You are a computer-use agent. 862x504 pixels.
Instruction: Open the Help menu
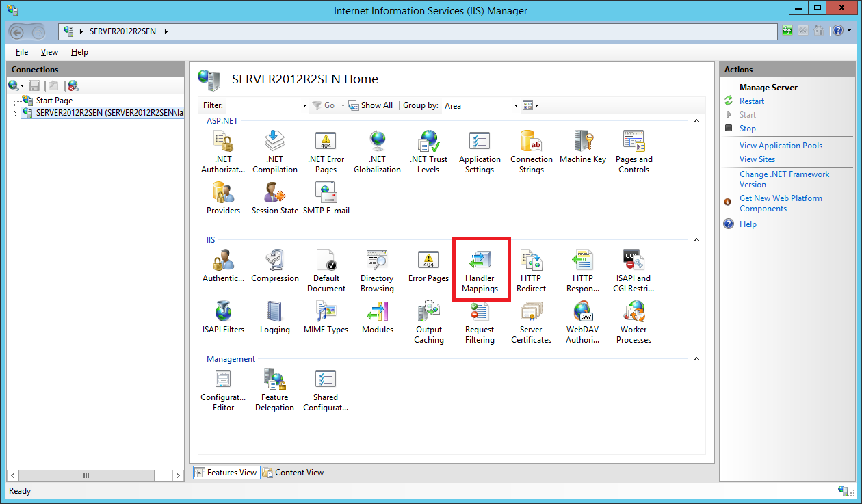pyautogui.click(x=79, y=52)
